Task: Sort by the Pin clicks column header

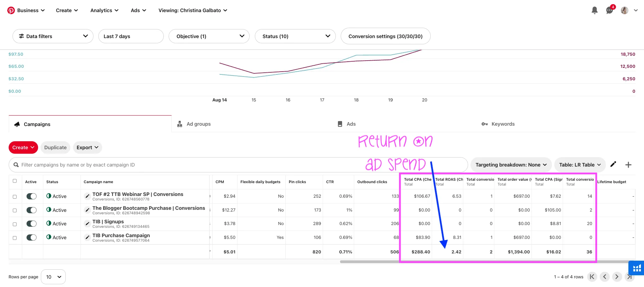Action: point(297,182)
